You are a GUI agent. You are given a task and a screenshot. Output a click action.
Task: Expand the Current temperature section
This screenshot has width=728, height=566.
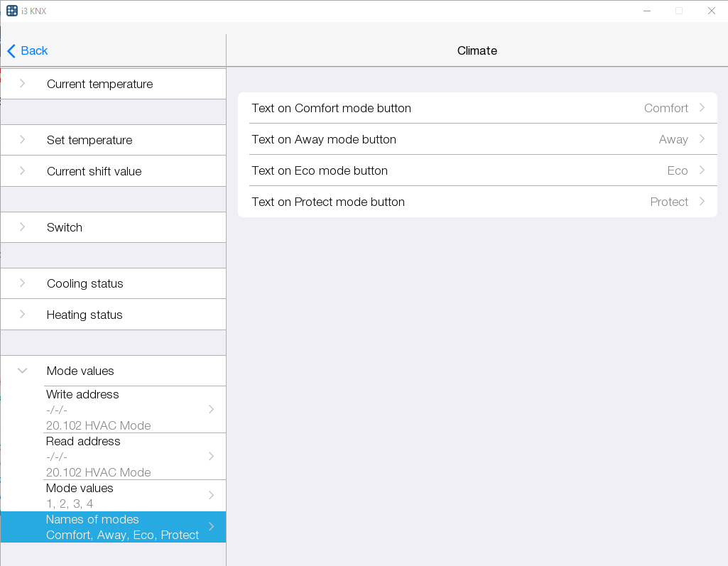(99, 84)
